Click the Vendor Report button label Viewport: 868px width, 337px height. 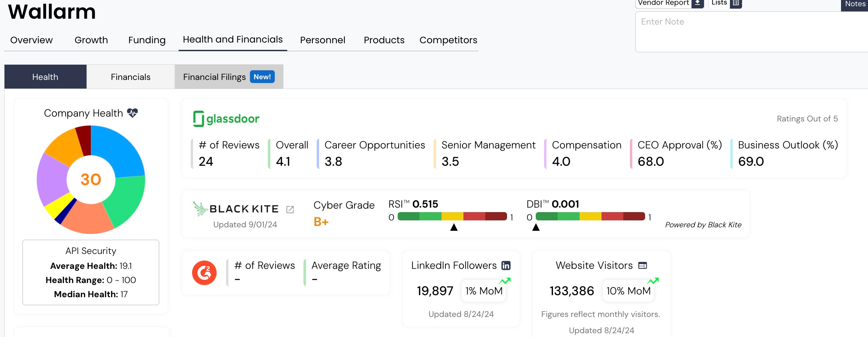[663, 3]
